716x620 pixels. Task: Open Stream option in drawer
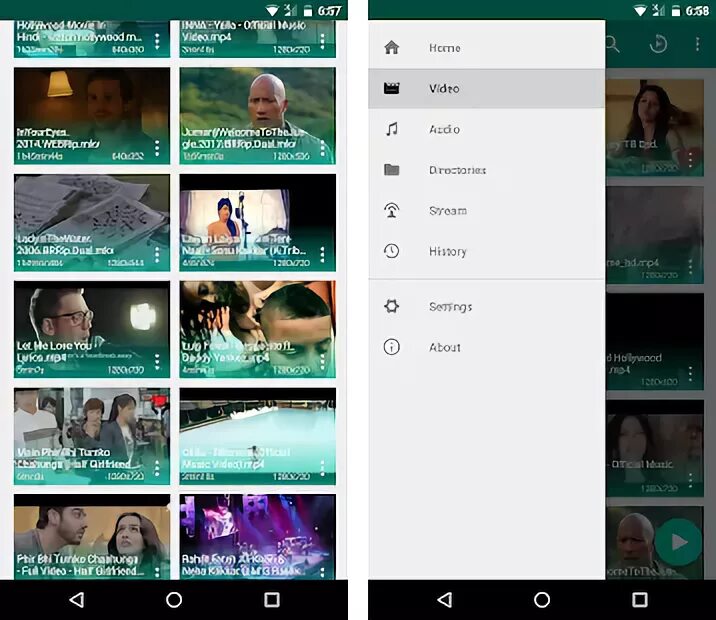pyautogui.click(x=486, y=210)
